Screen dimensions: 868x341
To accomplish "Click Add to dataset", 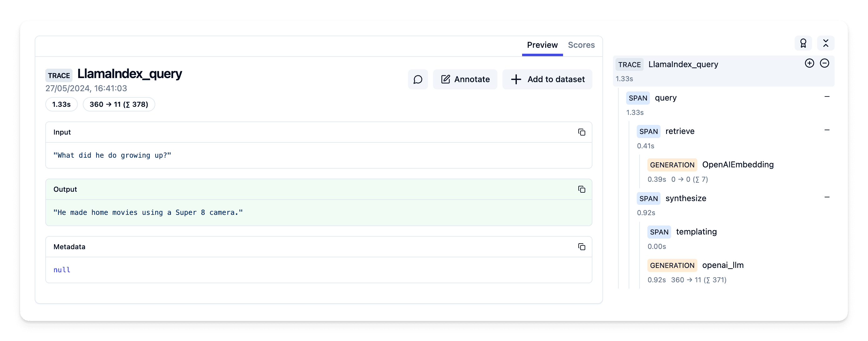I will pos(547,79).
